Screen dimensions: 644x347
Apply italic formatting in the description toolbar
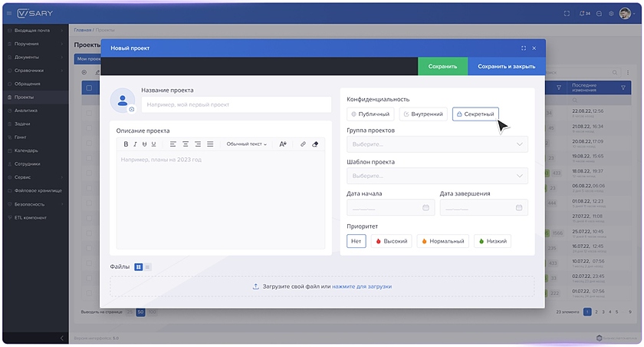[x=136, y=144]
